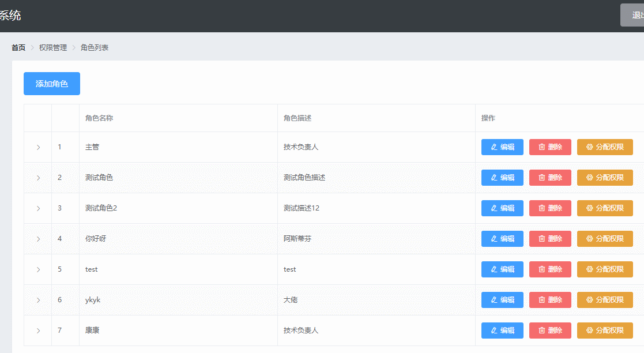Expand the 康康 role row
Viewport: 644px width, 353px height.
pos(38,331)
